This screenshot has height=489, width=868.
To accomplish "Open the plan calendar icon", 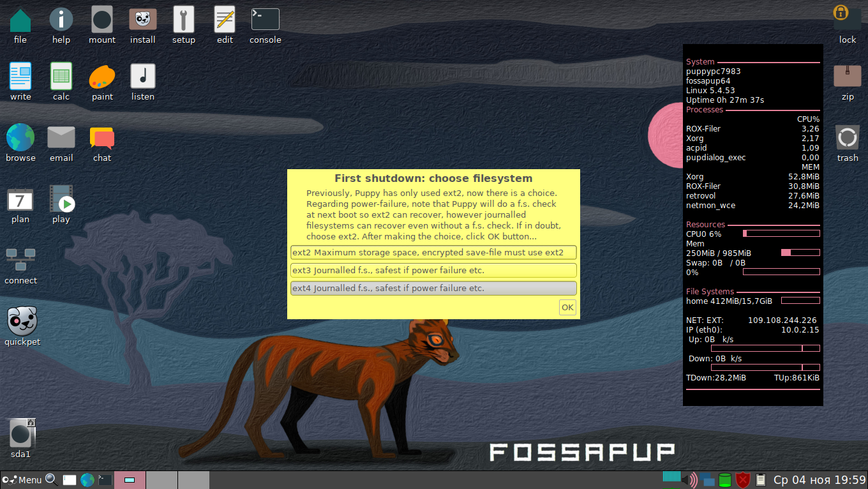I will coord(20,200).
